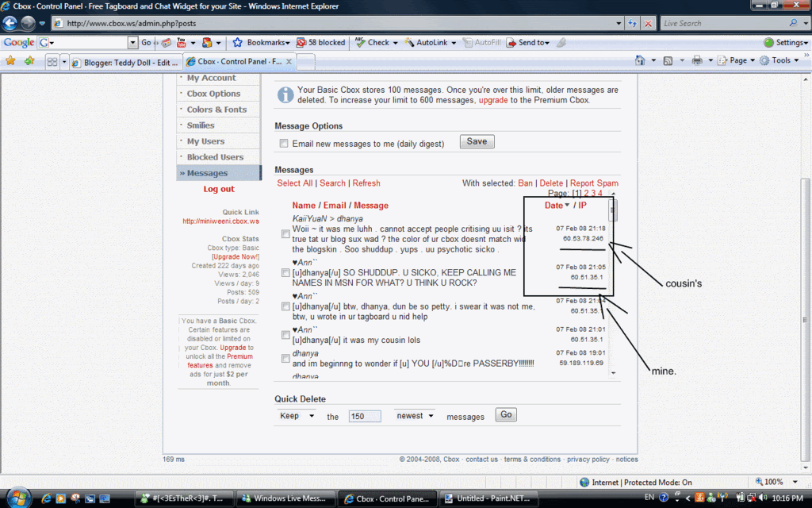The image size is (812, 508).
Task: Open Cbox Options in sidebar
Action: tap(213, 94)
